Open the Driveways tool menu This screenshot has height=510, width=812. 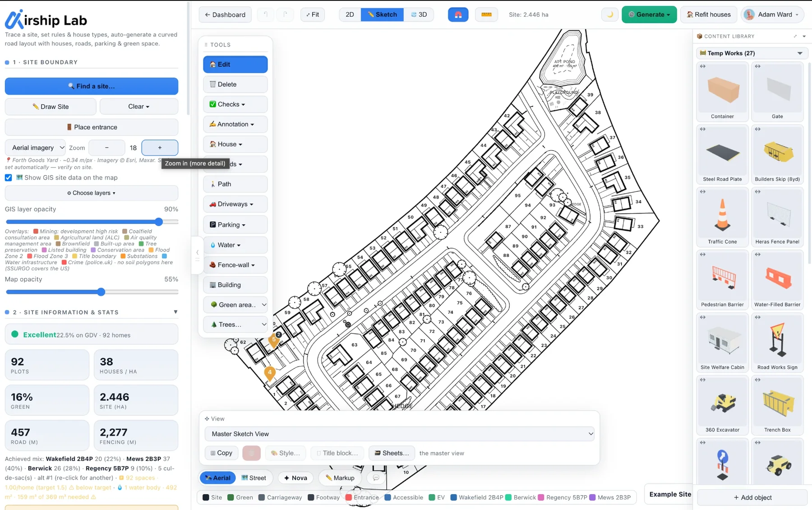[x=235, y=204]
